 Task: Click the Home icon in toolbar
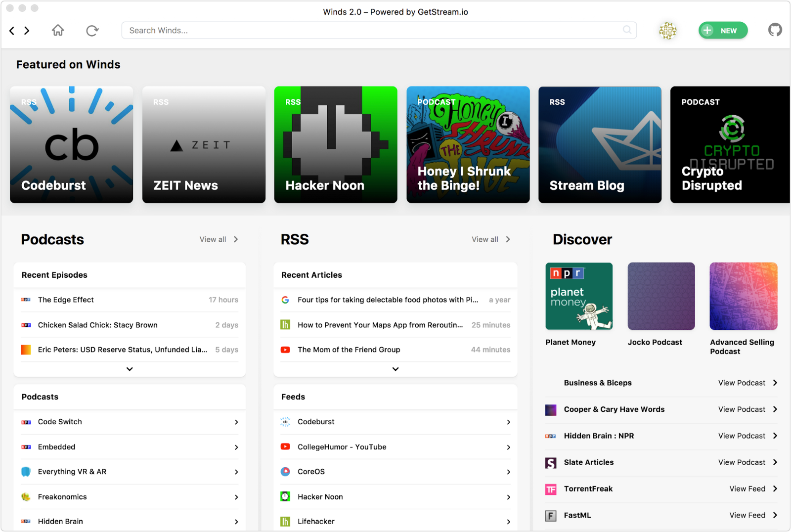pyautogui.click(x=58, y=31)
